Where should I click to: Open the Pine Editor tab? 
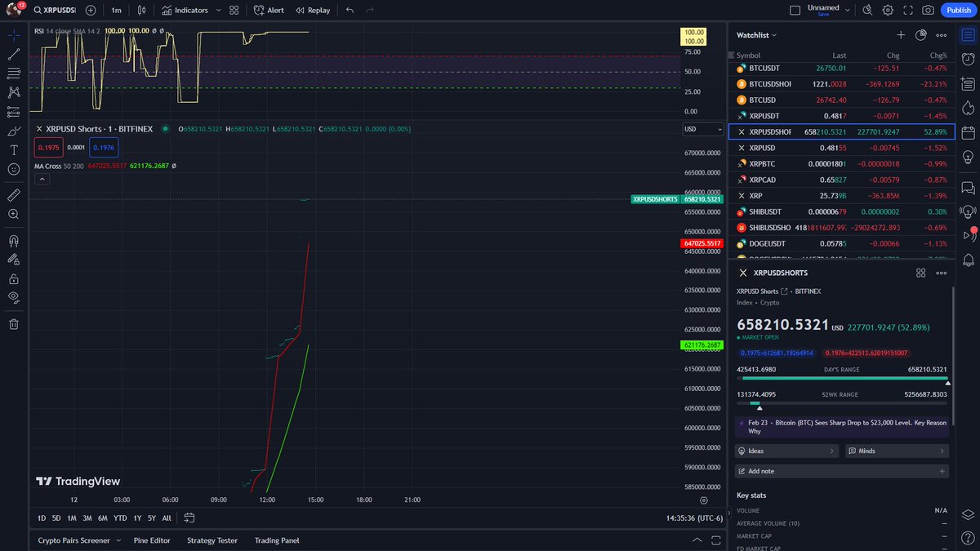153,540
